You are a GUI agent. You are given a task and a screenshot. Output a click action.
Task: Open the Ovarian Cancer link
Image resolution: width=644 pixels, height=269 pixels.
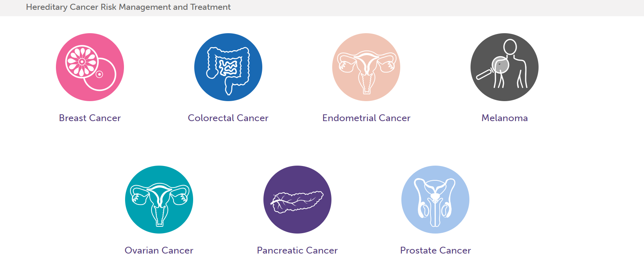pyautogui.click(x=159, y=250)
